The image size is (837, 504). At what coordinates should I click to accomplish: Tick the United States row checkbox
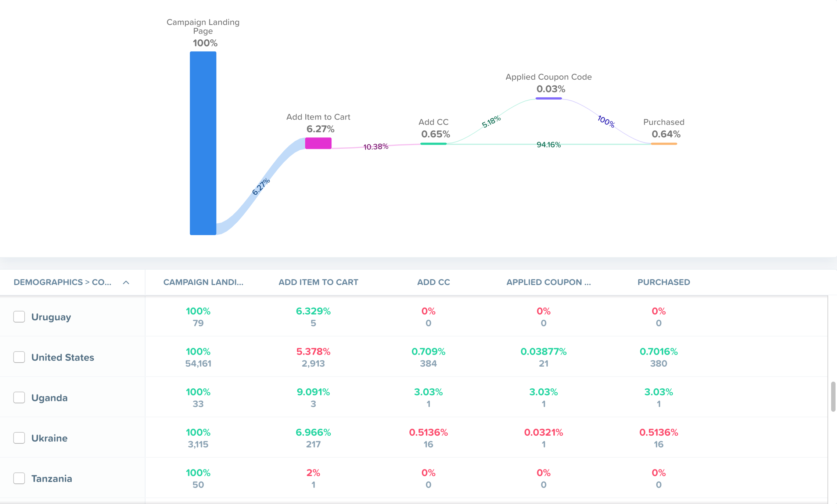coord(19,357)
